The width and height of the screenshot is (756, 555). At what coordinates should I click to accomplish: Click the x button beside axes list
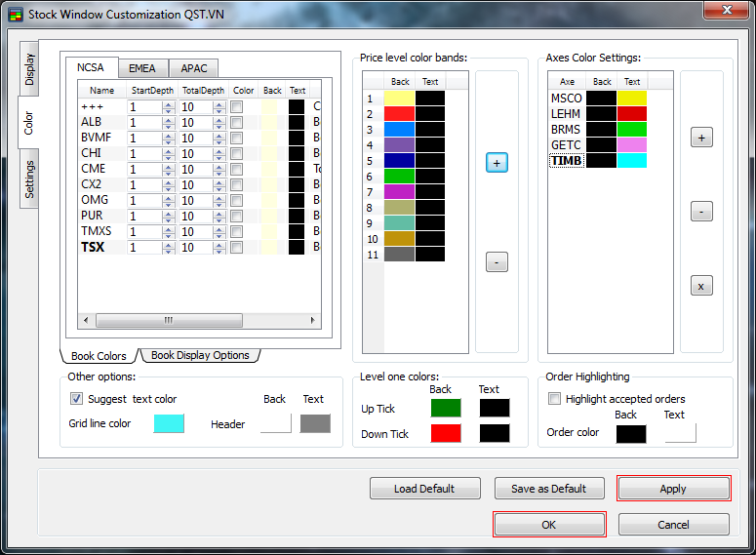(701, 286)
